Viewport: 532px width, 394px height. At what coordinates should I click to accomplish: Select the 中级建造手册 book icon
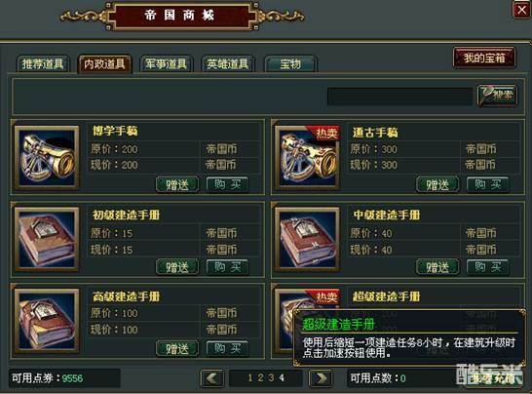(307, 239)
